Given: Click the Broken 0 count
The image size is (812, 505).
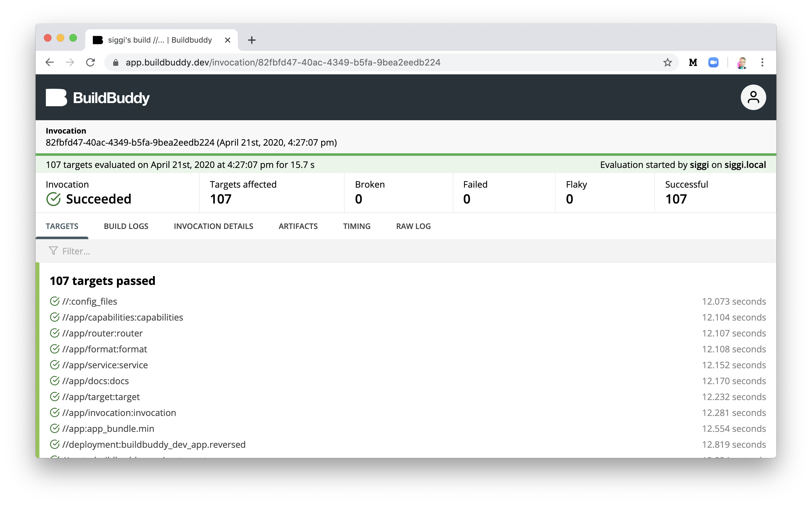Looking at the screenshot, I should (359, 199).
